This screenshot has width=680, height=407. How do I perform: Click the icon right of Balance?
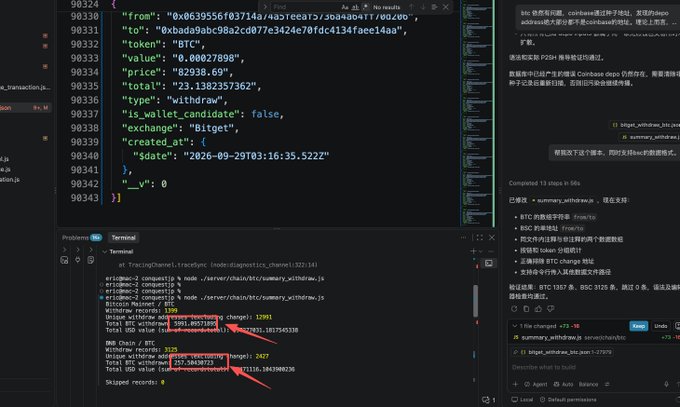[x=607, y=384]
